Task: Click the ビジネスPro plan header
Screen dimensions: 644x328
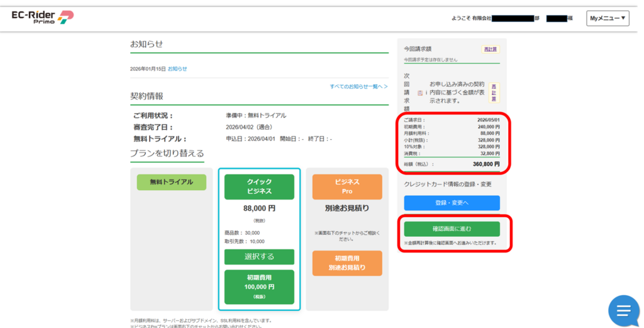Action: point(347,186)
